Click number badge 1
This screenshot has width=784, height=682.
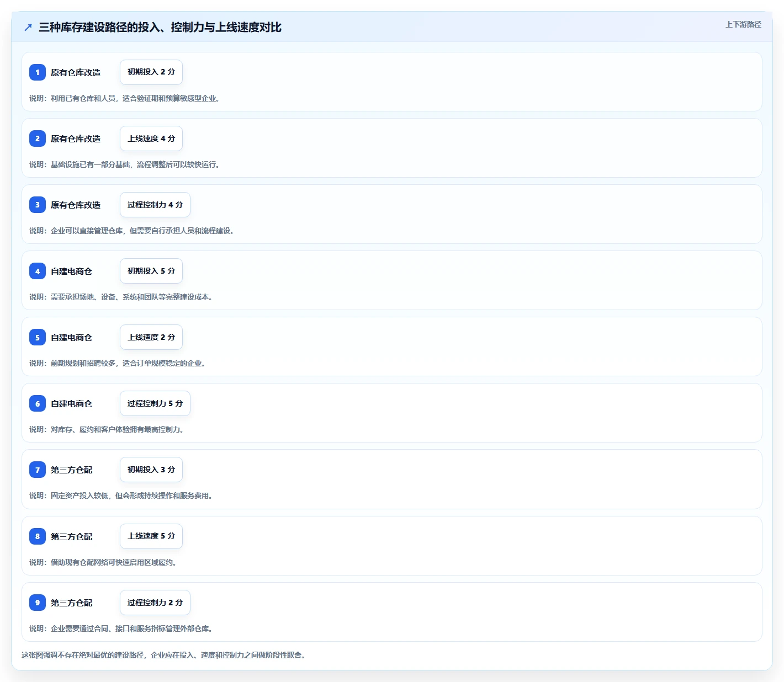[38, 72]
